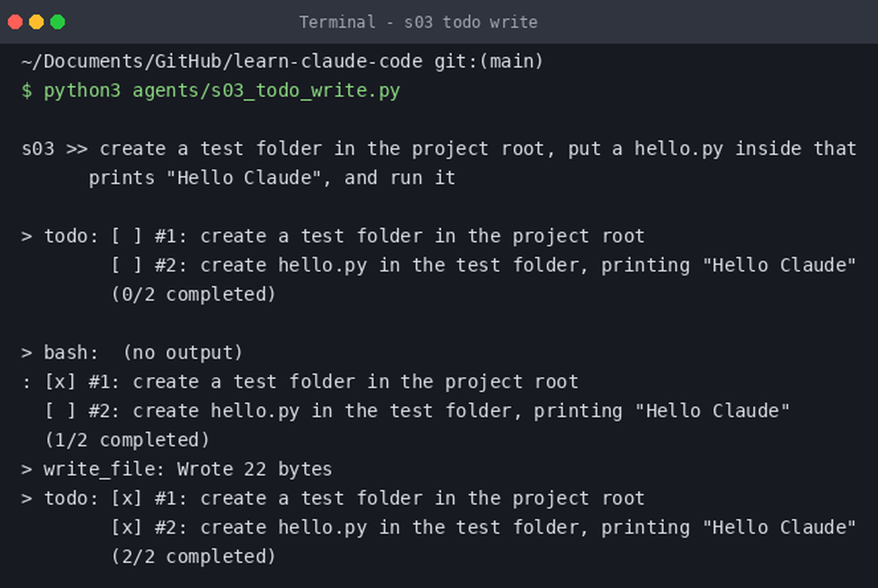Click the python3 agents/s03_todo_write.py command
The width and height of the screenshot is (878, 588).
click(222, 91)
